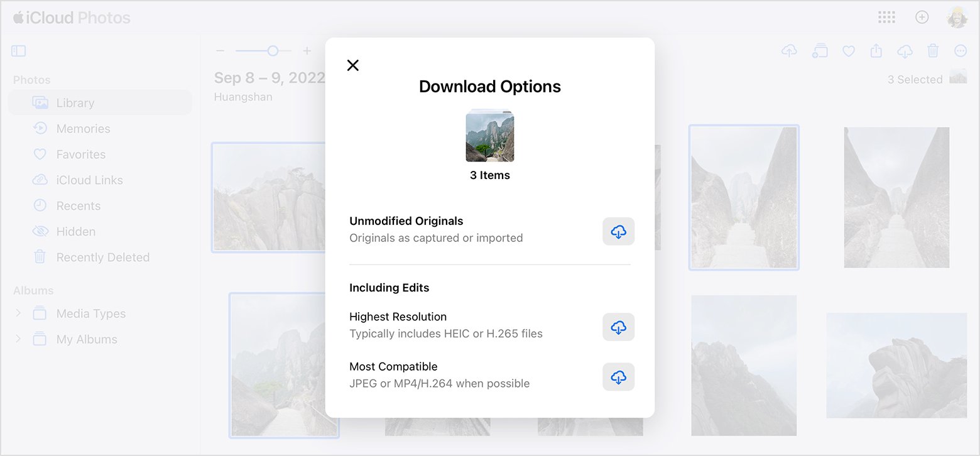Open the account profile avatar

957,18
